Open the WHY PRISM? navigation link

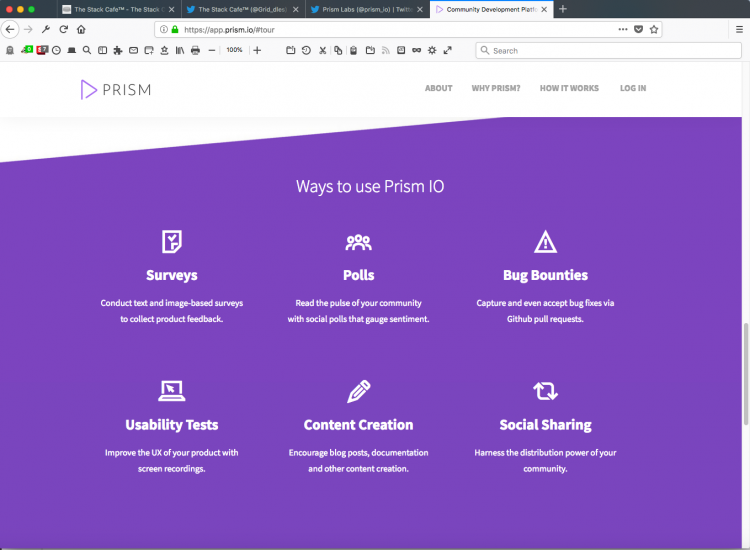tap(496, 88)
